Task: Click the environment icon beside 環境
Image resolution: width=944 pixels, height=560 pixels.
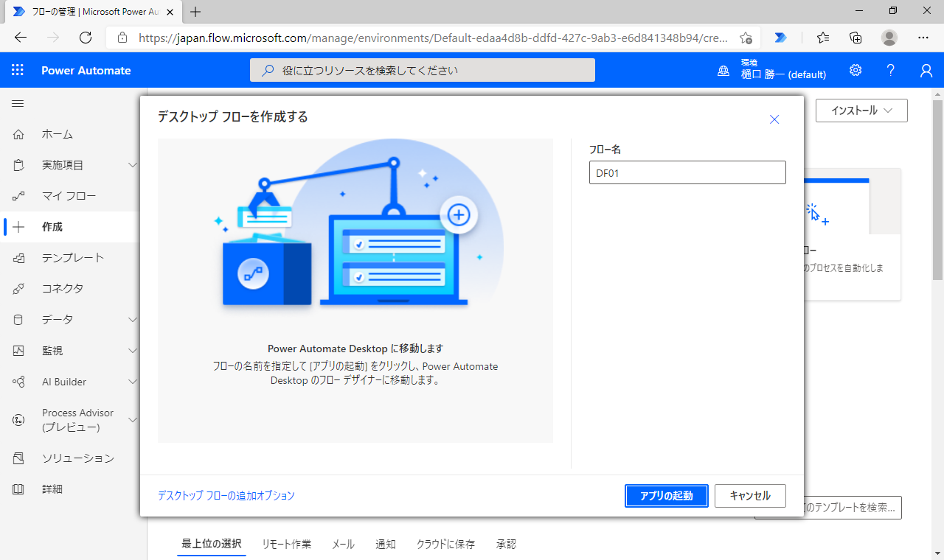Action: click(x=723, y=71)
